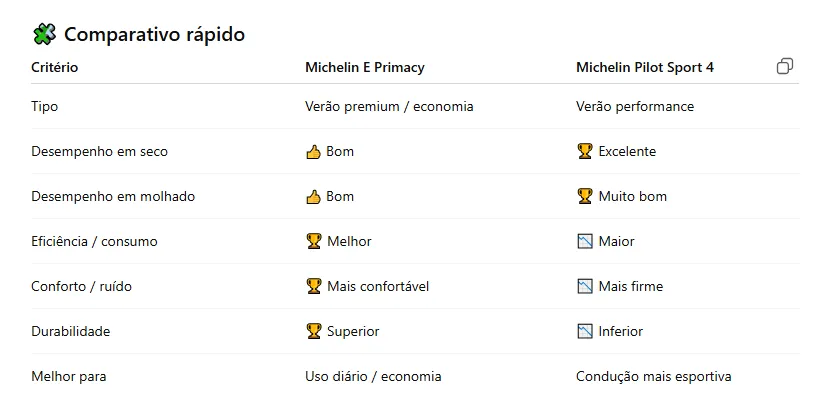This screenshot has height=417, width=826.
Task: Click downward chart icon beside Maior
Action: 585,242
